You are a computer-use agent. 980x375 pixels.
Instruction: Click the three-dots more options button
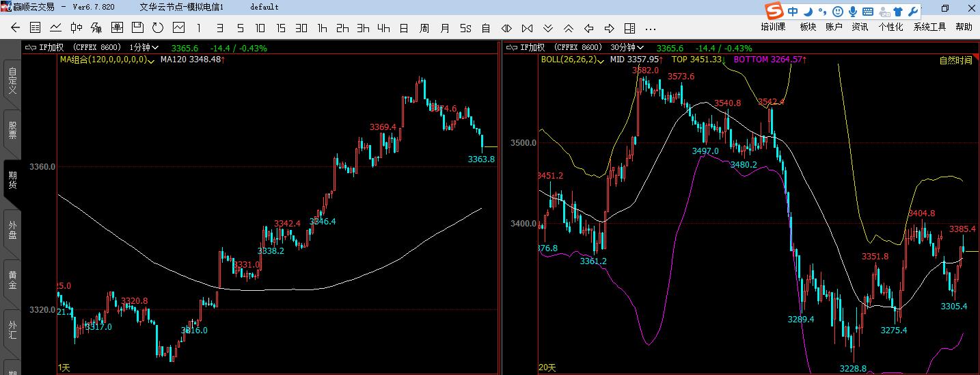pos(651,28)
